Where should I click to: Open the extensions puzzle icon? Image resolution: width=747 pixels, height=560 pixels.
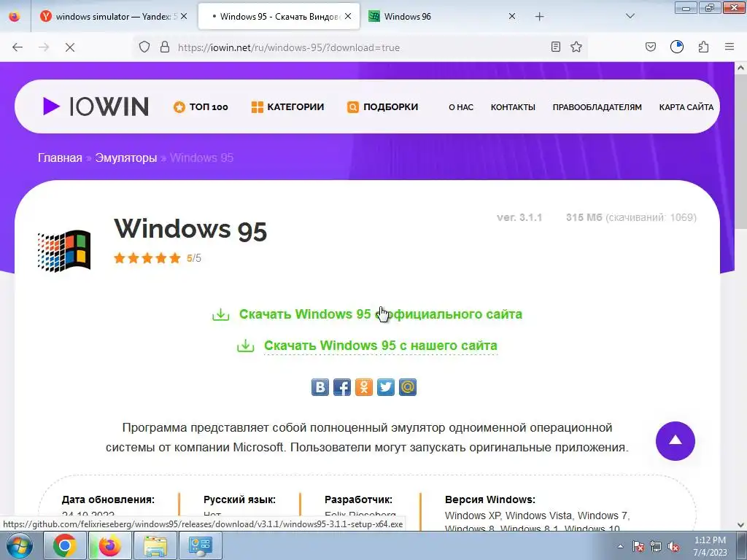click(x=703, y=47)
